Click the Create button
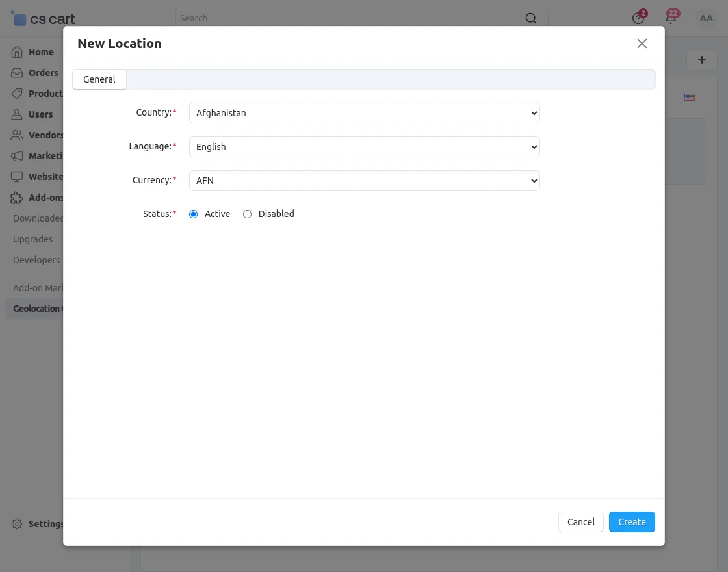The width and height of the screenshot is (728, 572). point(631,521)
